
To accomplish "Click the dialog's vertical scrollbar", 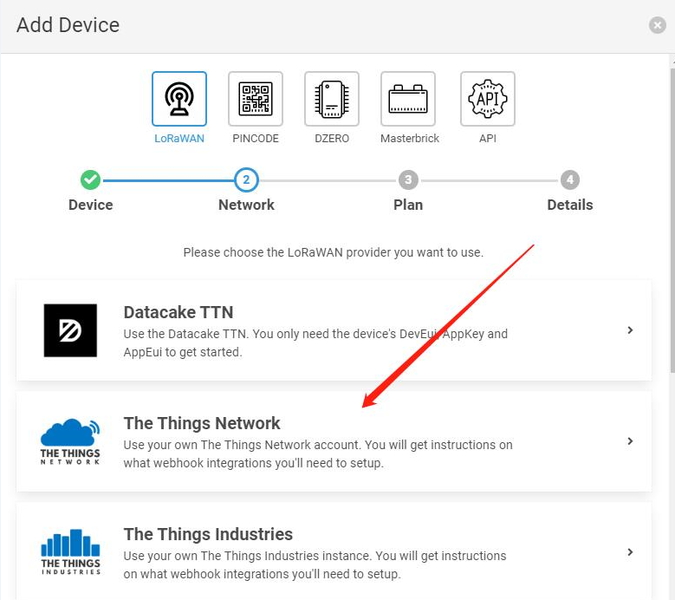I will click(672, 220).
